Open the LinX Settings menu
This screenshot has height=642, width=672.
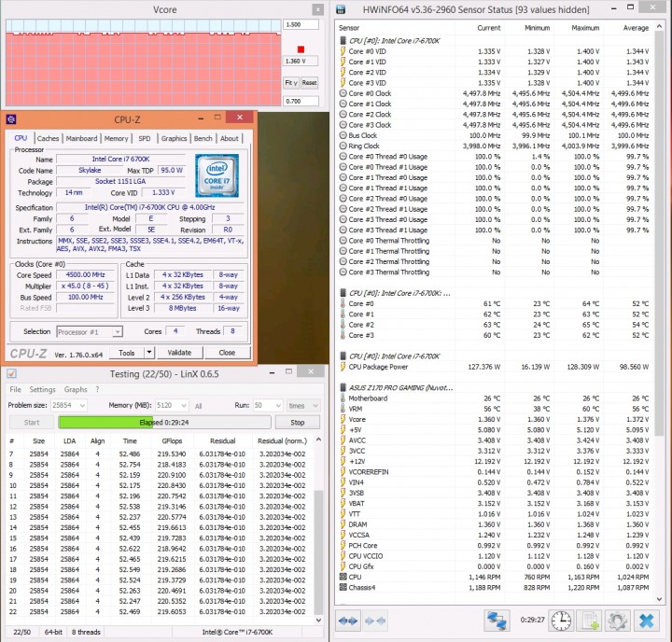pos(42,389)
